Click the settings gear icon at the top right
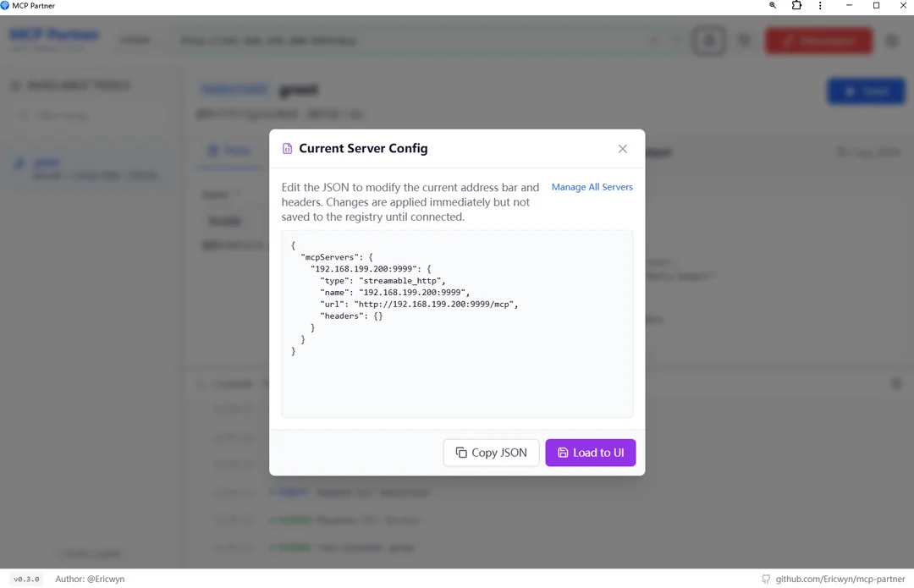The image size is (914, 588). (x=891, y=41)
